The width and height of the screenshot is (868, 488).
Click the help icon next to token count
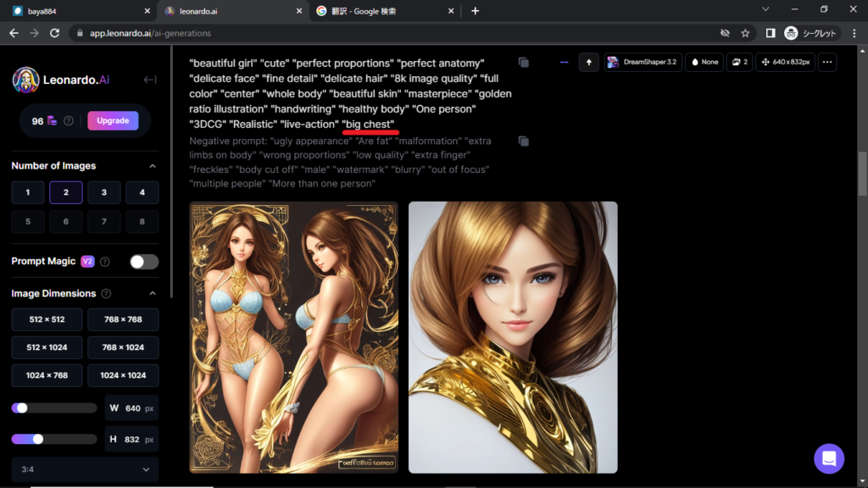(69, 121)
